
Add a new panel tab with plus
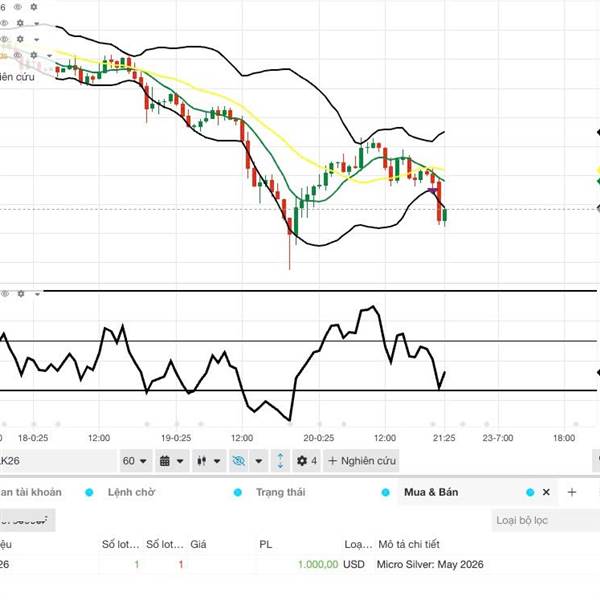pyautogui.click(x=572, y=492)
